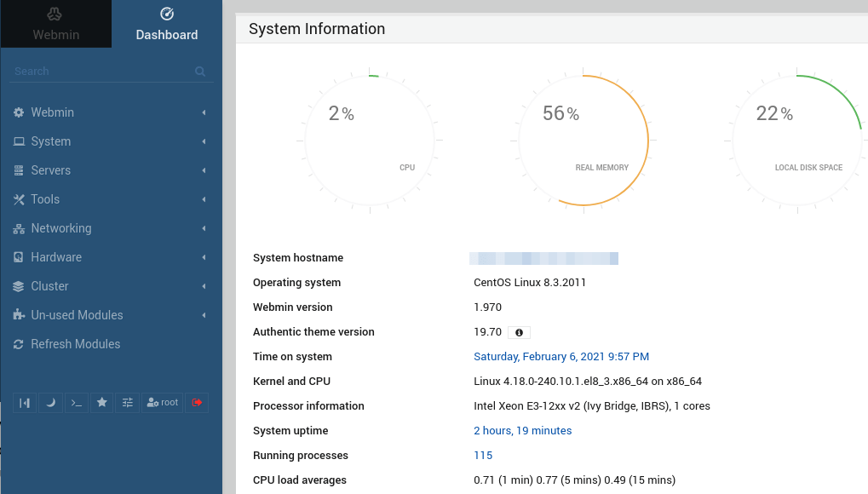Switch to the Dashboard tab

point(167,24)
